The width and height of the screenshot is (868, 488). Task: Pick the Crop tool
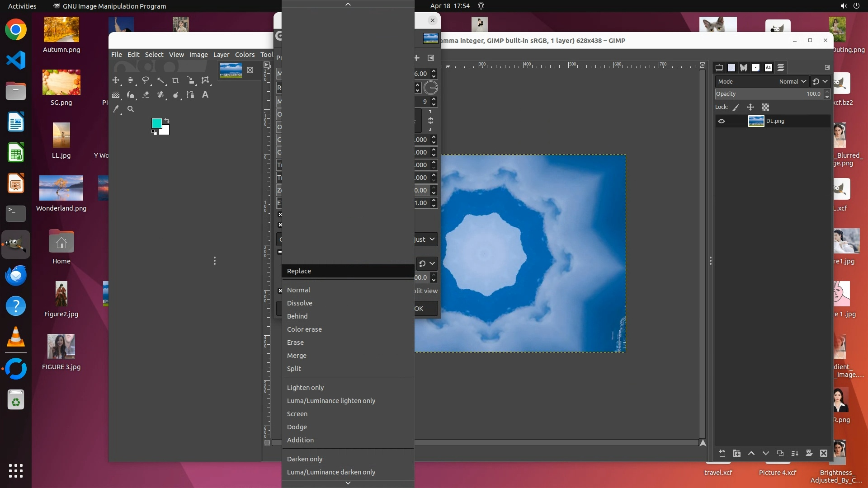click(x=175, y=80)
